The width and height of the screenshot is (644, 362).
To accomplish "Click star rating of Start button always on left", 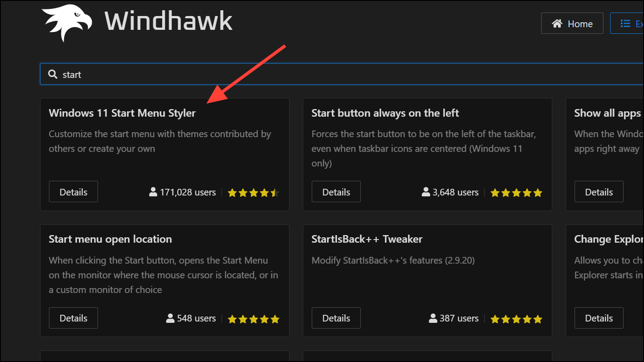I will coord(516,193).
